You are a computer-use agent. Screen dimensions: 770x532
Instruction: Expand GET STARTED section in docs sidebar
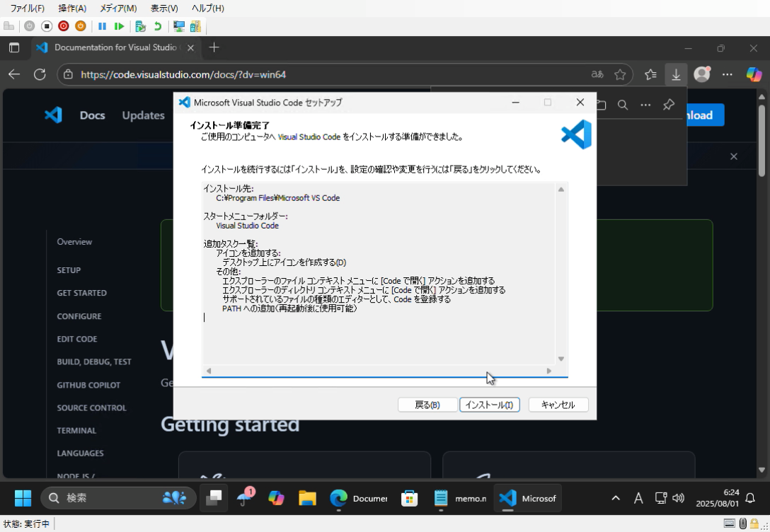[x=81, y=293]
